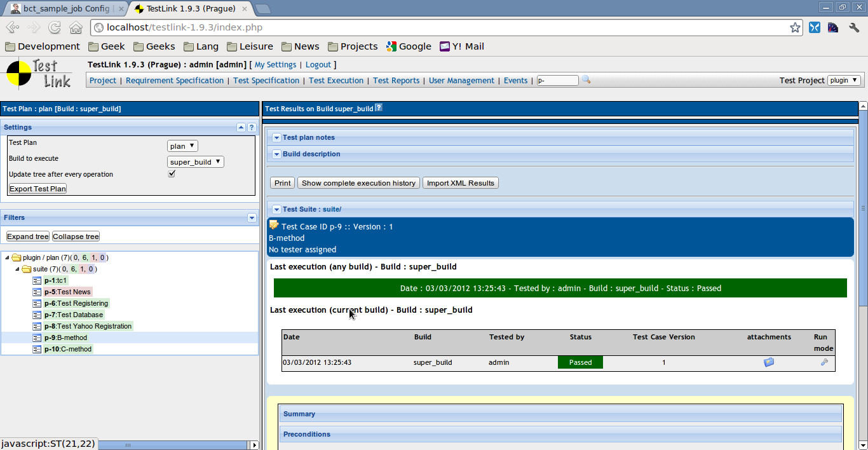
Task: Click the Logout link
Action: pos(318,65)
